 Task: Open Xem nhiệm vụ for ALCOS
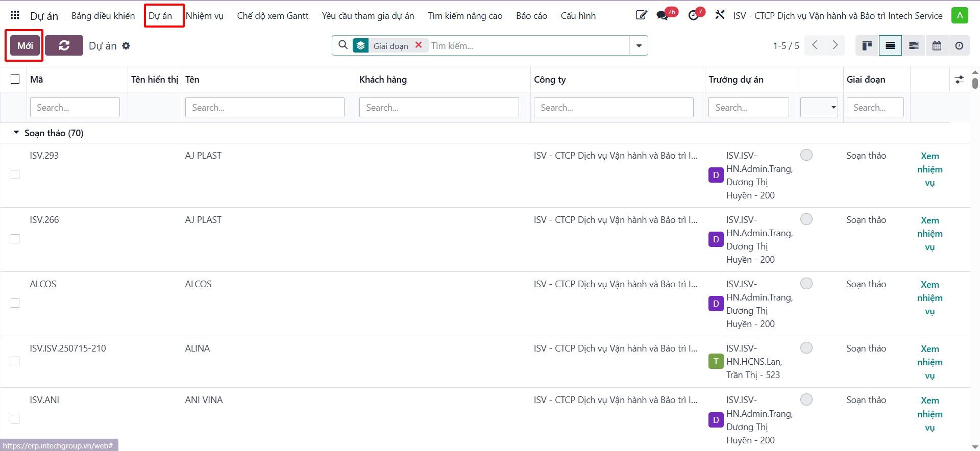tap(929, 298)
